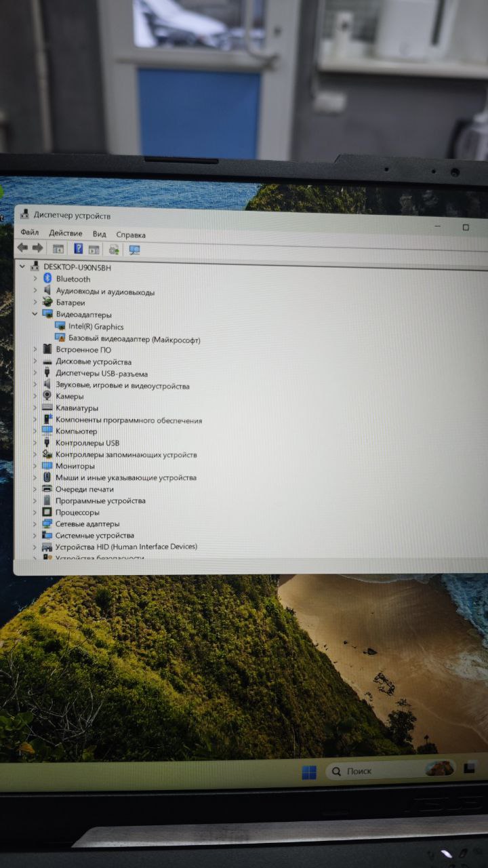This screenshot has height=868, width=488.
Task: Open the Task View icon on taskbar
Action: [470, 768]
